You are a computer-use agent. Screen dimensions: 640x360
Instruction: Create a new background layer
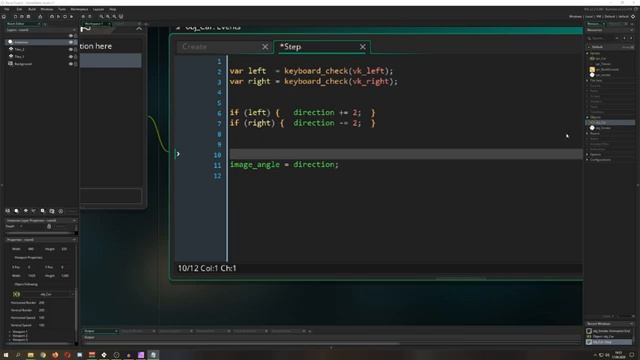point(8,211)
